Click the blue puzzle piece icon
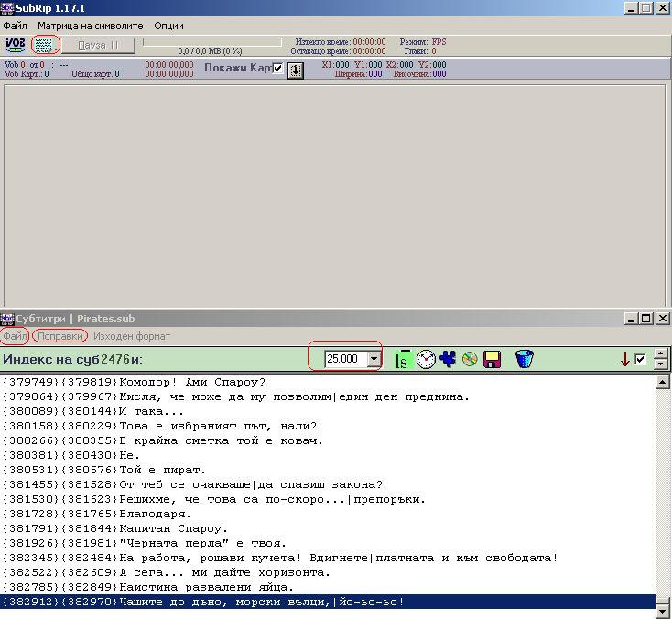672x619 pixels. (x=448, y=359)
